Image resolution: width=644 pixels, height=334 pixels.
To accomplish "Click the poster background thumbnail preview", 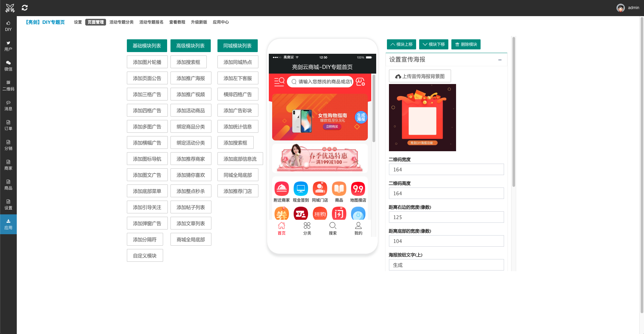I will [x=422, y=118].
